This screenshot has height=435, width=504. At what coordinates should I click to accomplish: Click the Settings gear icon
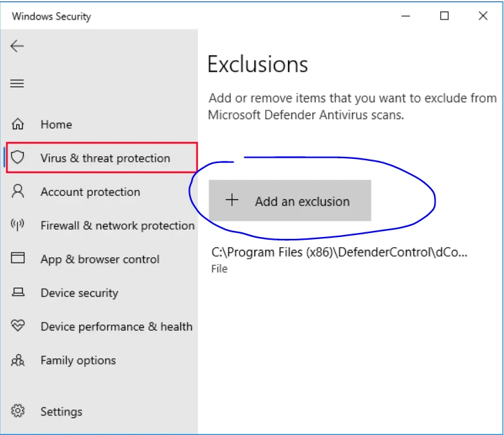18,411
